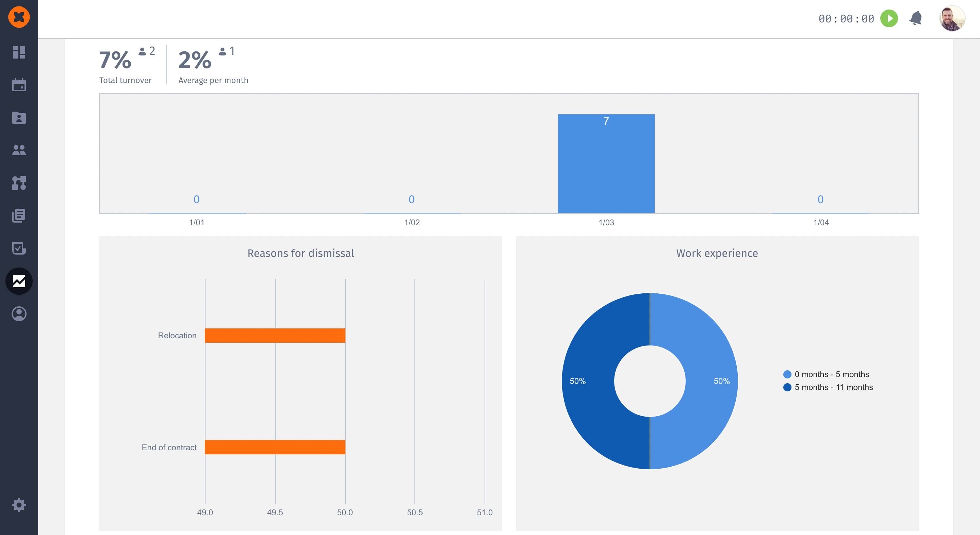Click the 1/01 axis label
The image size is (980, 535).
point(197,223)
